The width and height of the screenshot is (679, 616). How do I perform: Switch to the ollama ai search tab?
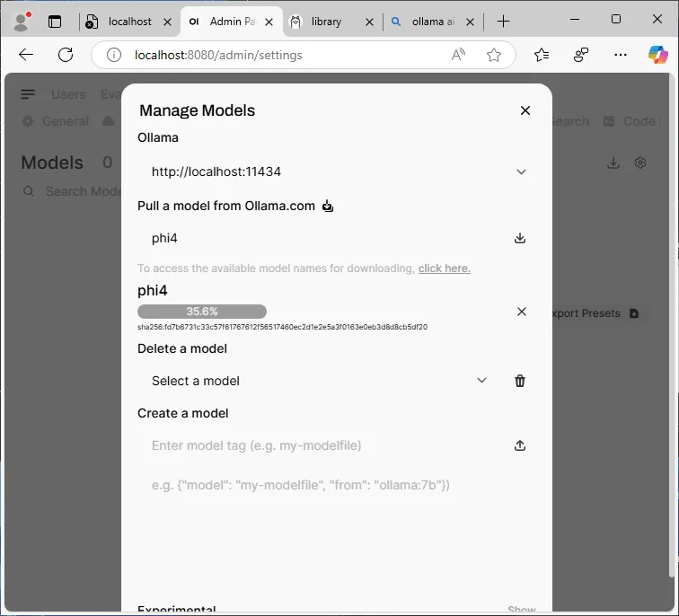pyautogui.click(x=433, y=22)
